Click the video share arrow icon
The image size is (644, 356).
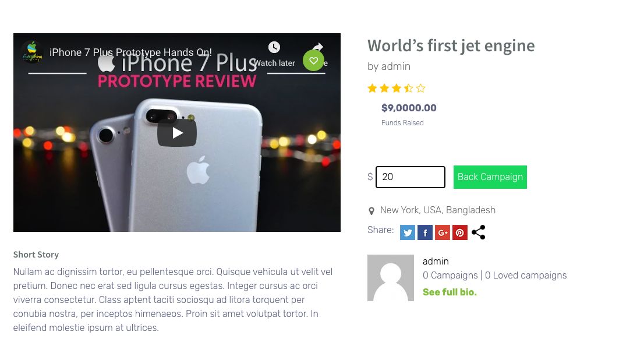click(317, 47)
